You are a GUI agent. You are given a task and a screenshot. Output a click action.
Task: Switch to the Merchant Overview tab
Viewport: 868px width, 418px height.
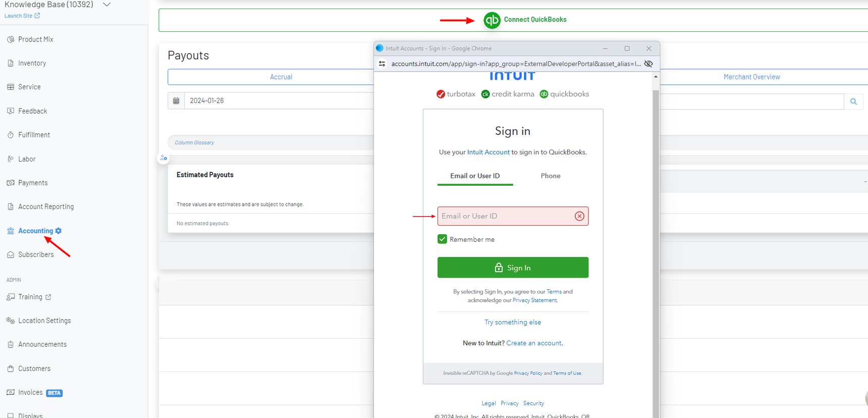(752, 77)
